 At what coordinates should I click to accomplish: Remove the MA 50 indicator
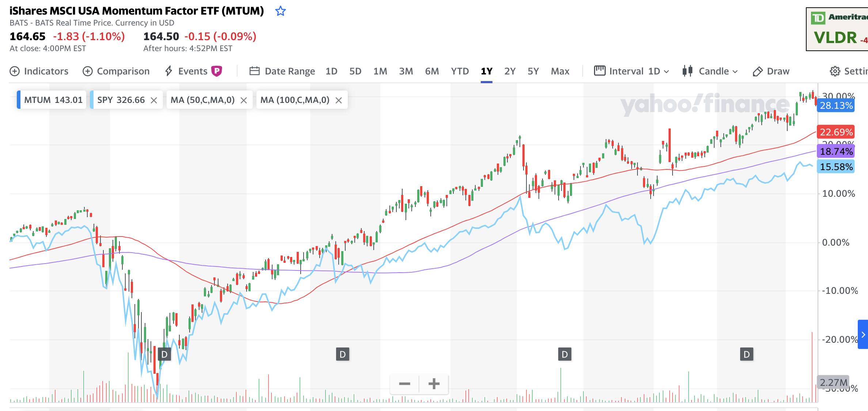pos(244,100)
